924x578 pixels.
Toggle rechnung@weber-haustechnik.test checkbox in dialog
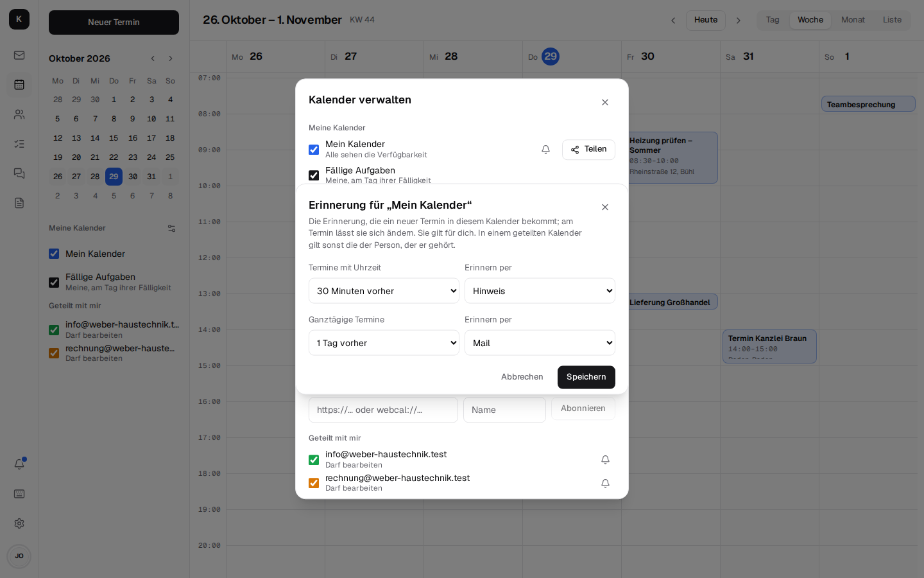pos(314,483)
